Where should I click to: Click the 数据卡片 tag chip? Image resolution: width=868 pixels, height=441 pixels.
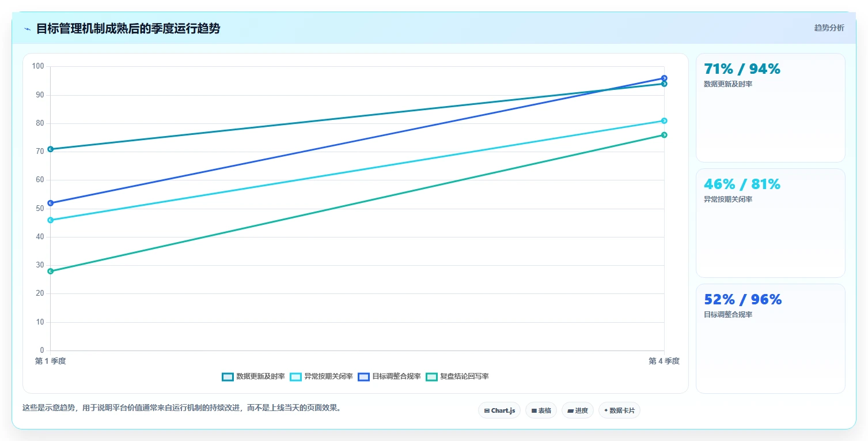coord(619,410)
